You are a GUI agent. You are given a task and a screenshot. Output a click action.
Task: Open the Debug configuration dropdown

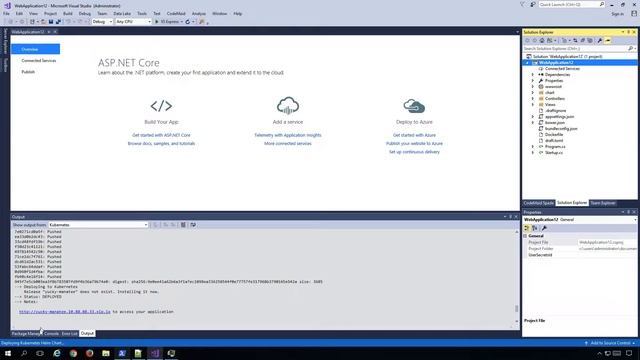[x=102, y=22]
